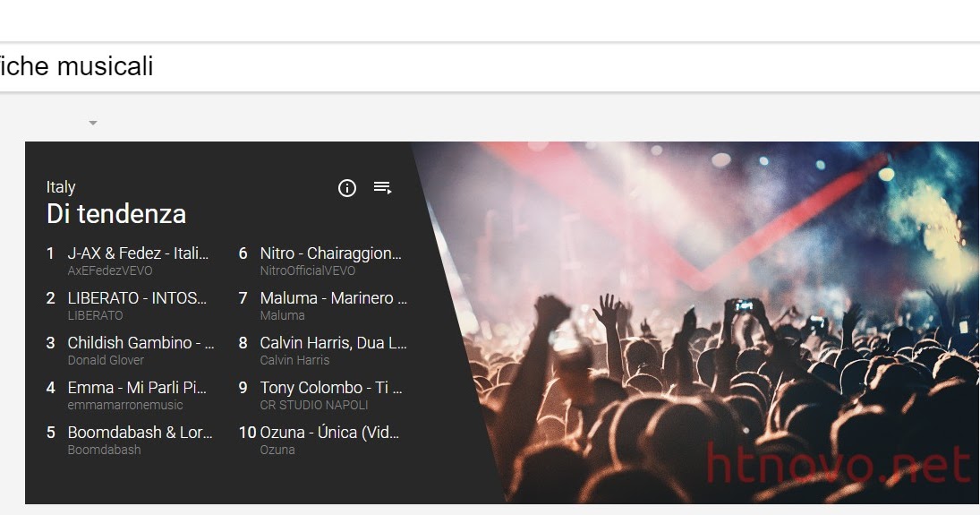This screenshot has height=515, width=980.
Task: Click the Calvin Harris channel name below track 8
Action: 294,360
